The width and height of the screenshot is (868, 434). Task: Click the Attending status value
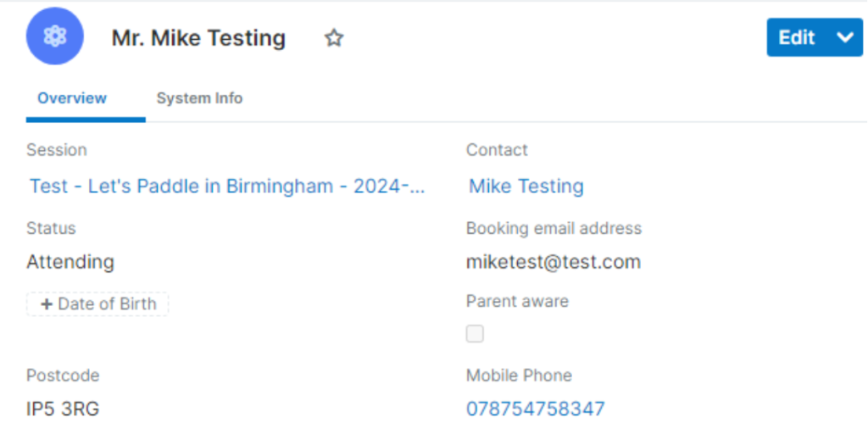tap(70, 262)
